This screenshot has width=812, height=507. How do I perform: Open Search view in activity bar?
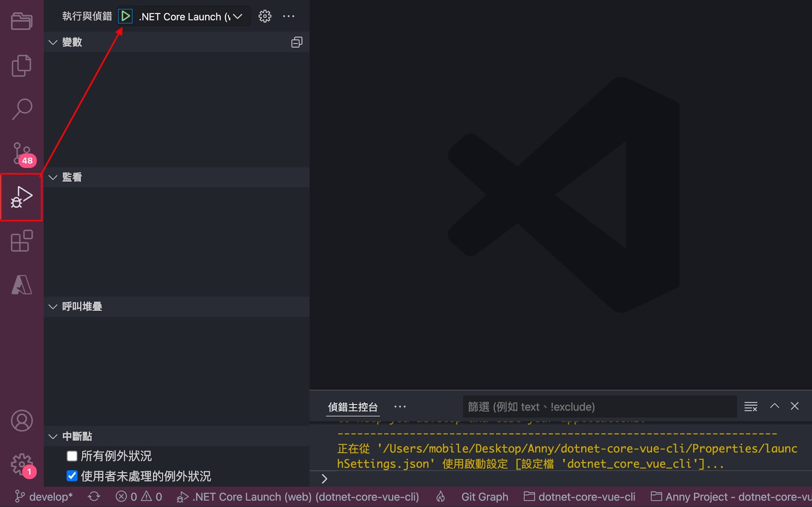pyautogui.click(x=21, y=109)
